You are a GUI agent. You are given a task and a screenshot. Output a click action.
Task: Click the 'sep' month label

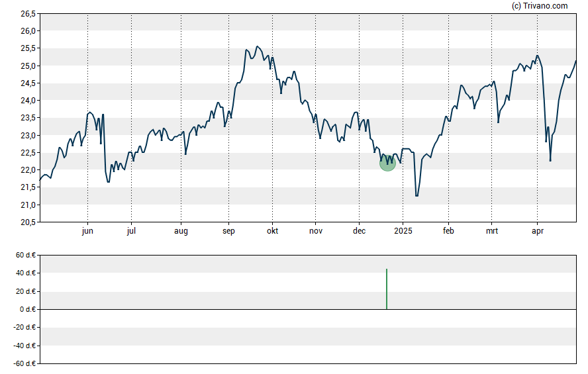pyautogui.click(x=228, y=231)
